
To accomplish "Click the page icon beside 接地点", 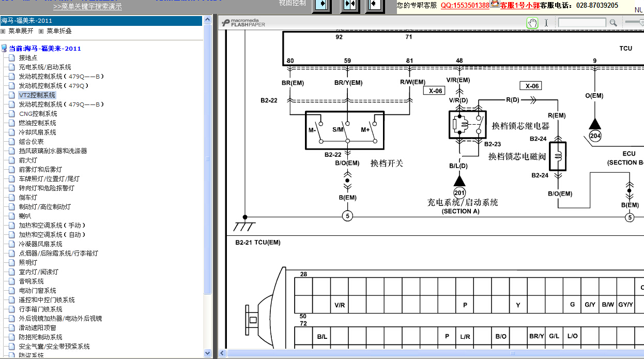I will 12,58.
